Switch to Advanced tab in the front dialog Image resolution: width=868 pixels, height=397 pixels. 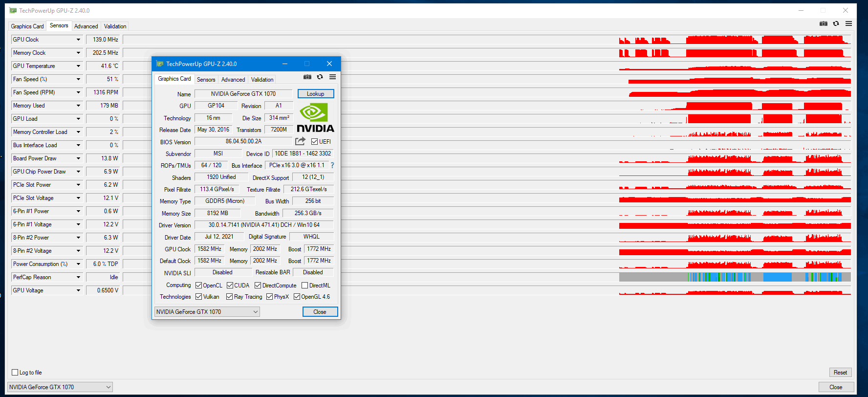point(233,80)
